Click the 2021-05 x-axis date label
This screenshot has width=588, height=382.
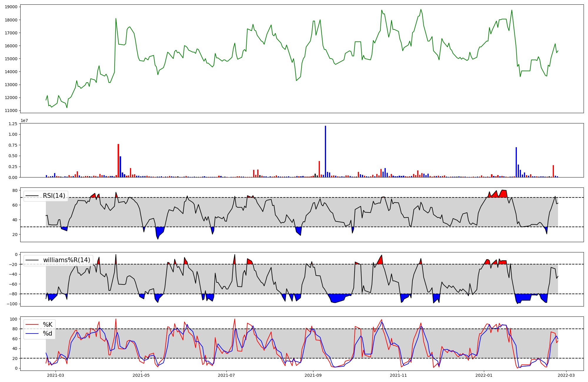pyautogui.click(x=141, y=375)
